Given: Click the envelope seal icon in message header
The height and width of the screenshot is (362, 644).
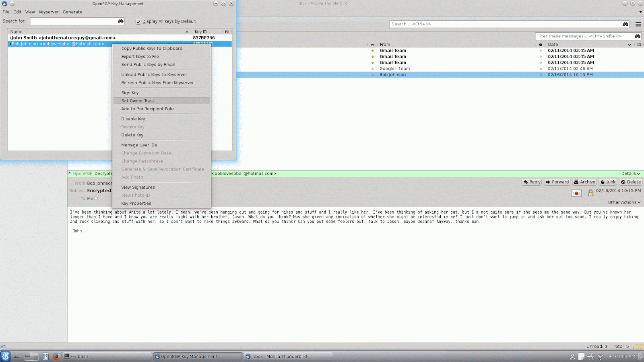Looking at the screenshot, I should click(576, 193).
